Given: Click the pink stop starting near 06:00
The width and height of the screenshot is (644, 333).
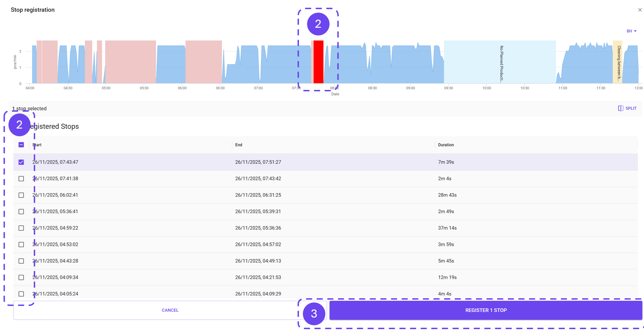Looking at the screenshot, I should tap(204, 62).
